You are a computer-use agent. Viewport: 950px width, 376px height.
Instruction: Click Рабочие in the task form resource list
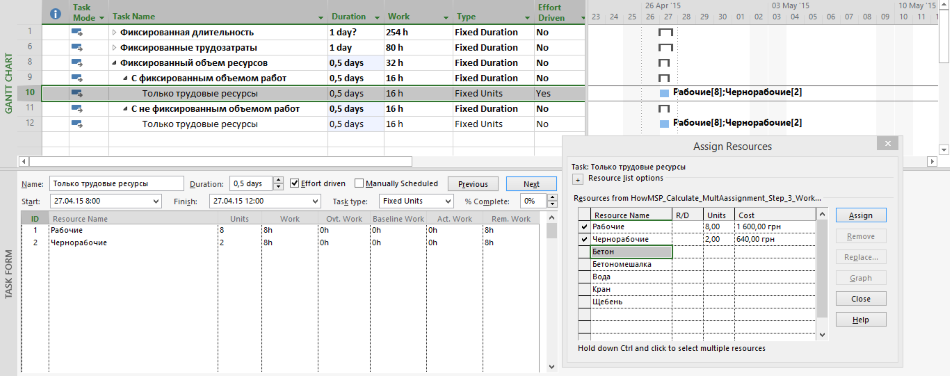pos(67,231)
